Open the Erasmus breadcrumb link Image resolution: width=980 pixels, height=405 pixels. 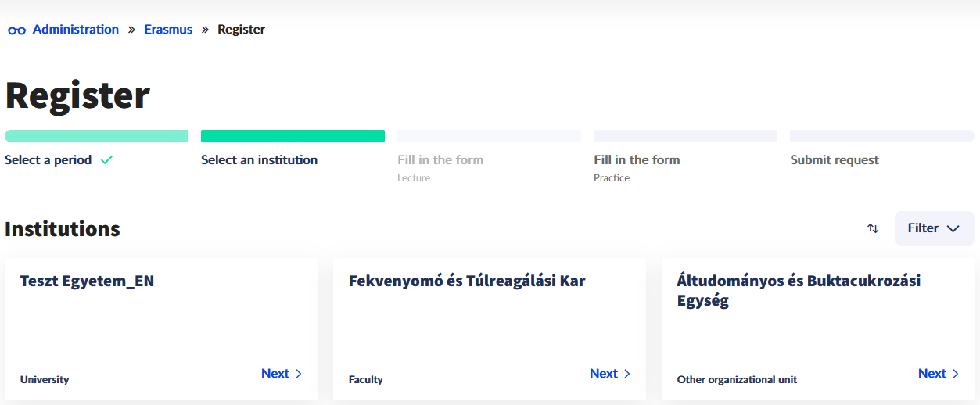[168, 30]
